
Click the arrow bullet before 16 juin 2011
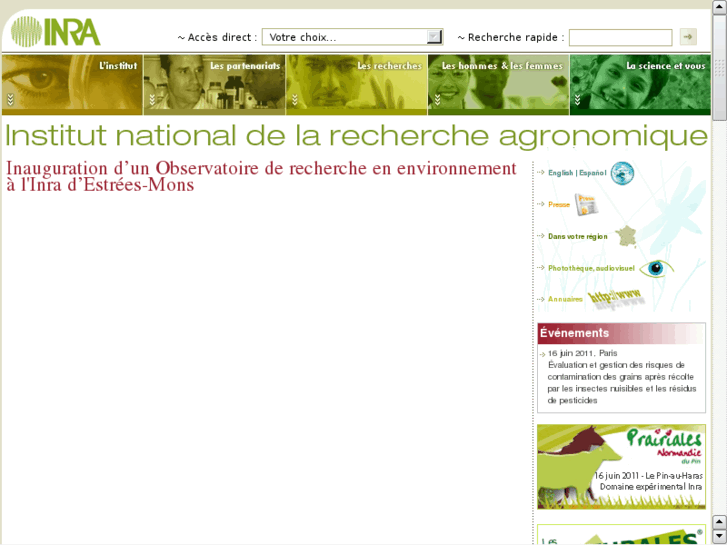pyautogui.click(x=542, y=355)
